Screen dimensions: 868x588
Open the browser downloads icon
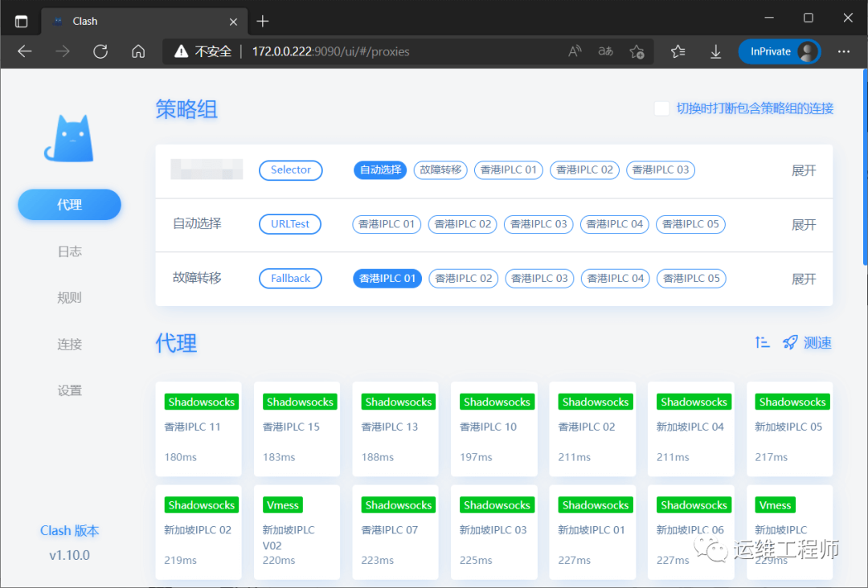coord(715,51)
